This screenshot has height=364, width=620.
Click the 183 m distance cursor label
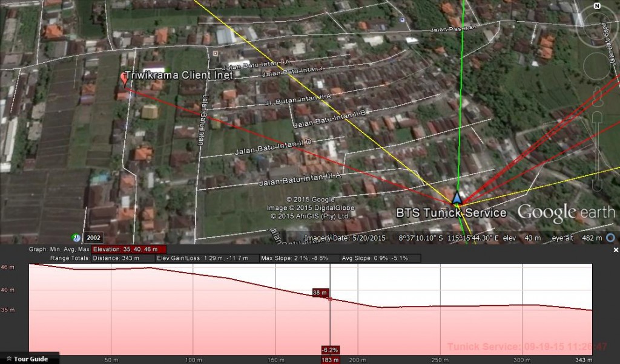[x=330, y=360]
